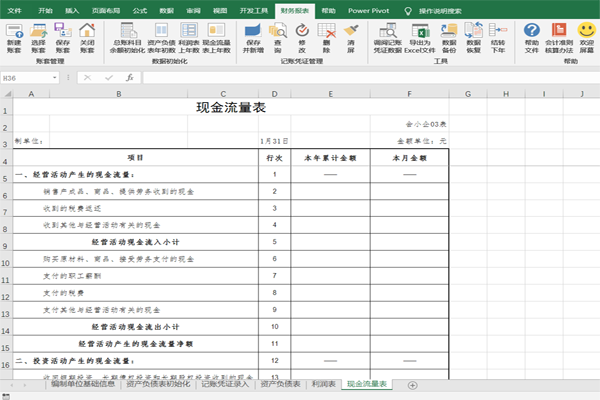Switch to the 开发工具 ribbon tab

click(254, 11)
